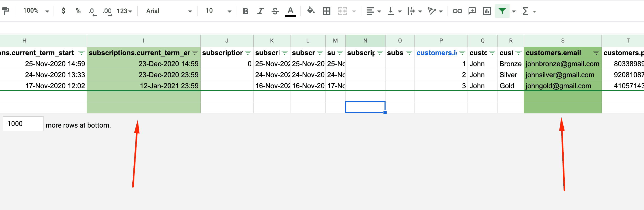
Task: Decrease decimal places
Action: coord(92,11)
